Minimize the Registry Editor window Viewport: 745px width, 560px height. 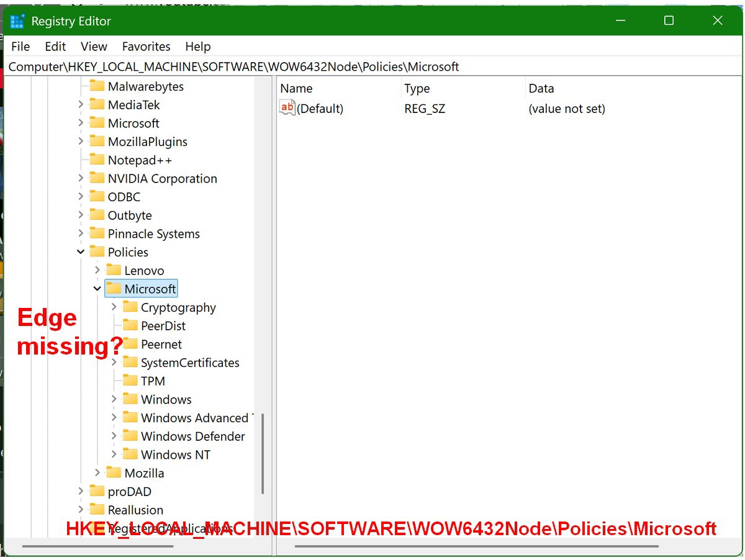coord(620,21)
